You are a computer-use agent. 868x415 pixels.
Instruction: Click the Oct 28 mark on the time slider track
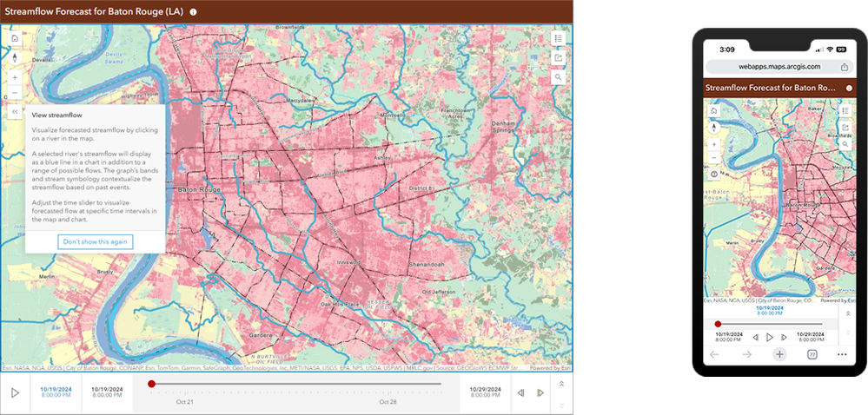[x=388, y=402]
